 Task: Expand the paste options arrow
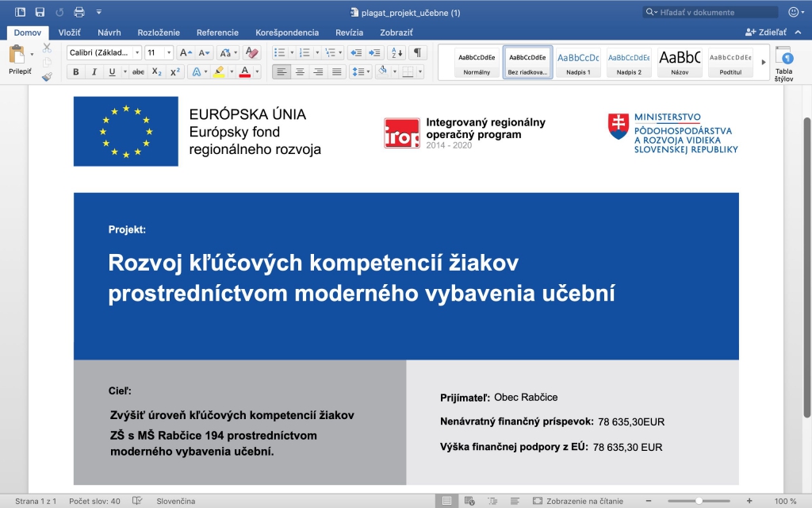coord(32,54)
